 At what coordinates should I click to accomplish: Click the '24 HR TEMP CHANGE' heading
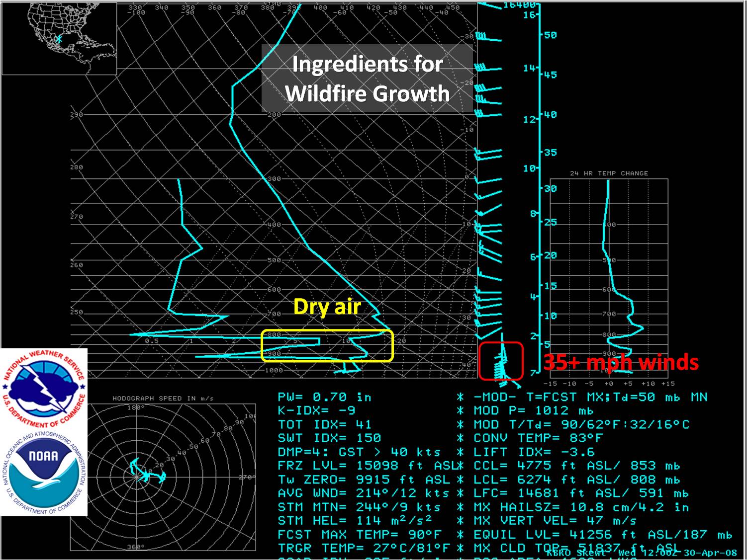coord(609,173)
